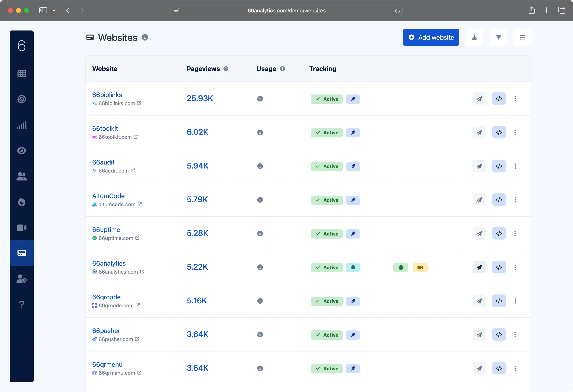
Task: Click the info icon next to Websites title
Action: [145, 38]
